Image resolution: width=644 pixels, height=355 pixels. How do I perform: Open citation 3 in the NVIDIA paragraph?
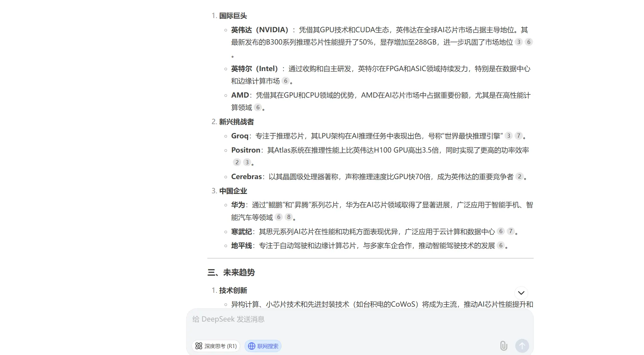(x=519, y=42)
